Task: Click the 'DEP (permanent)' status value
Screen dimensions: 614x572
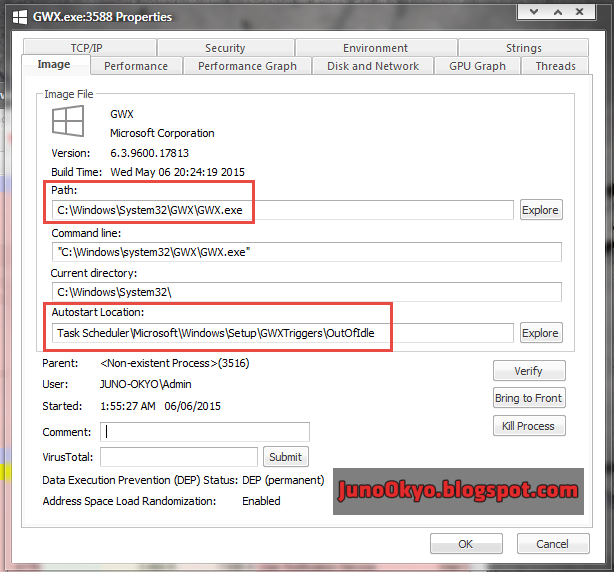Action: click(x=283, y=480)
